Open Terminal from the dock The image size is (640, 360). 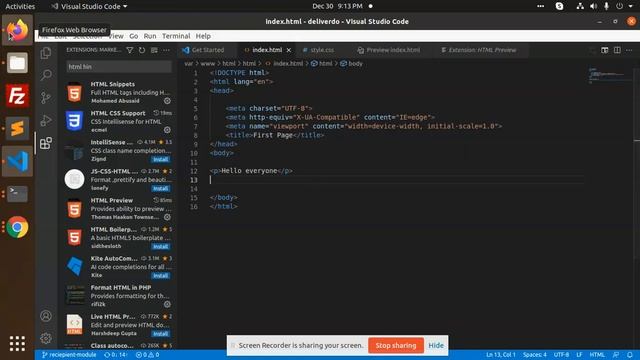[x=17, y=194]
